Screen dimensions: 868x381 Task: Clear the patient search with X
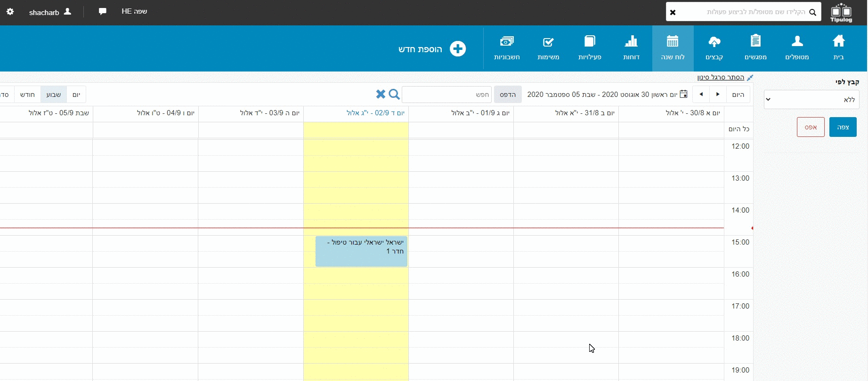pos(673,12)
